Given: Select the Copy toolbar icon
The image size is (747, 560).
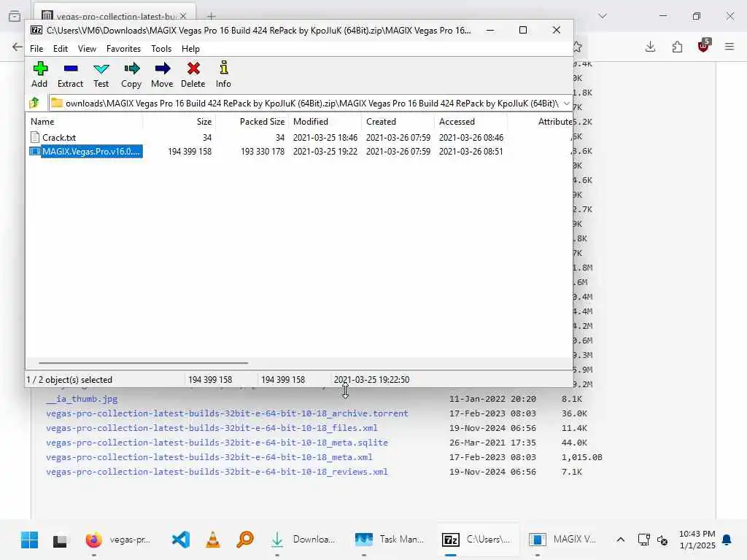Looking at the screenshot, I should click(131, 74).
